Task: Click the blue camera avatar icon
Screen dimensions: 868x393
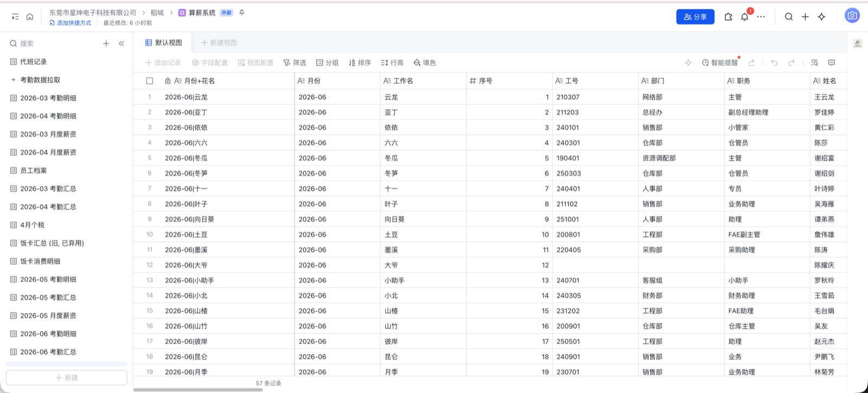Action: pyautogui.click(x=852, y=16)
